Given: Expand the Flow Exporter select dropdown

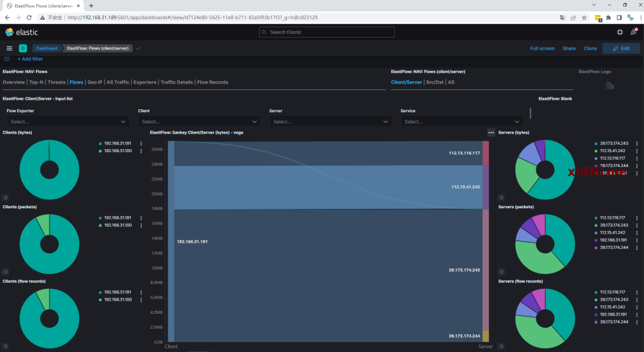Looking at the screenshot, I should point(67,122).
